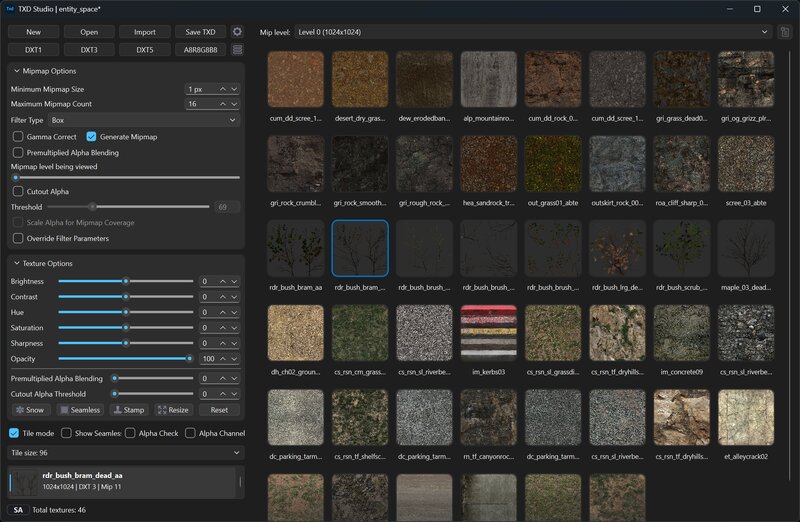Select the DXT5 compression format
The height and width of the screenshot is (522, 800).
[x=145, y=49]
